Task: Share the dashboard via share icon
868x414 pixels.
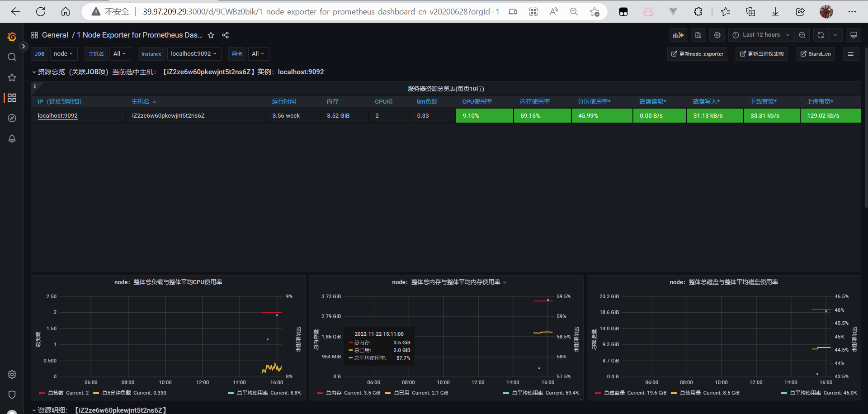Action: coord(226,35)
